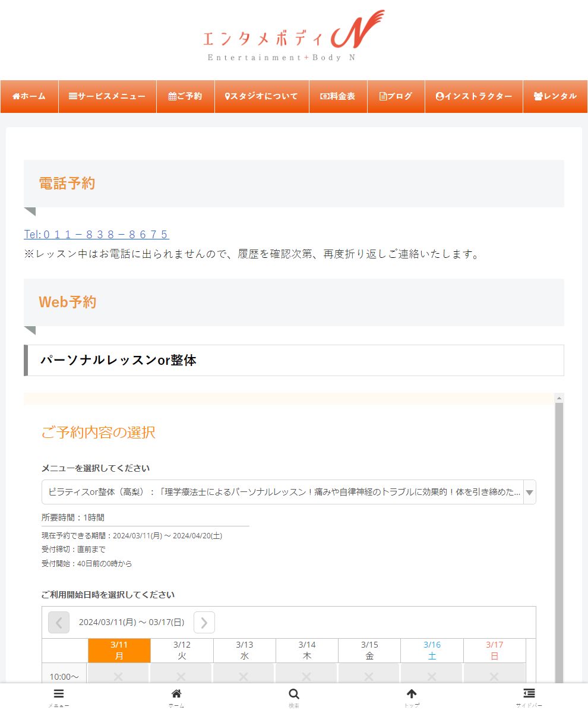Click the トップ up-arrow icon in bottom bar
Image resolution: width=588 pixels, height=713 pixels.
[412, 694]
